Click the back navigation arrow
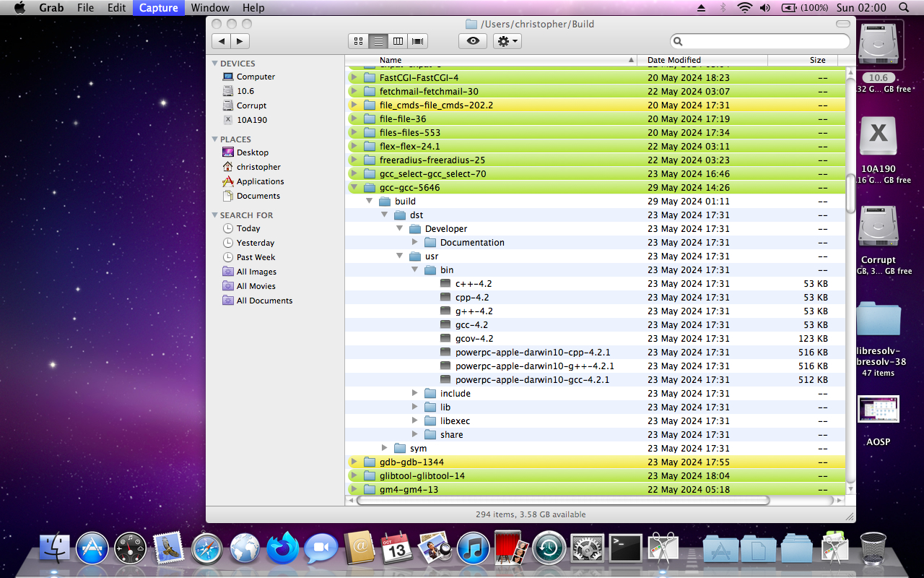This screenshot has width=924, height=578. [x=222, y=41]
